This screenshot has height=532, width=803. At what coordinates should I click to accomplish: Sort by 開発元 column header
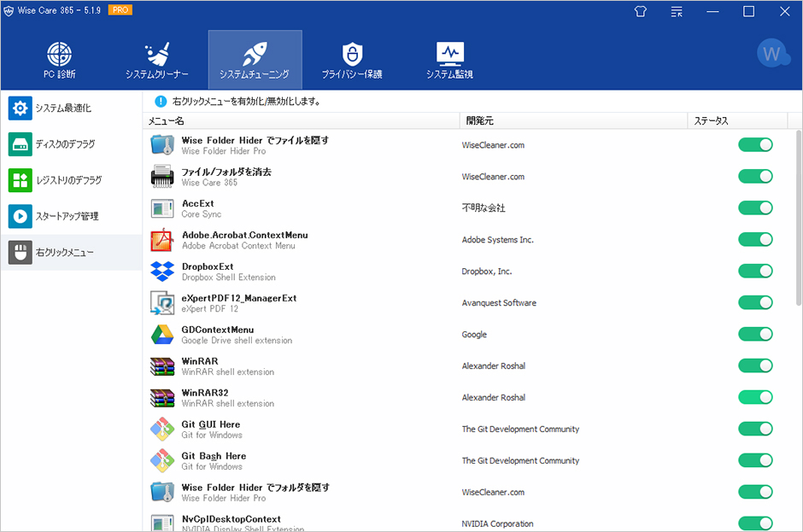(573, 121)
